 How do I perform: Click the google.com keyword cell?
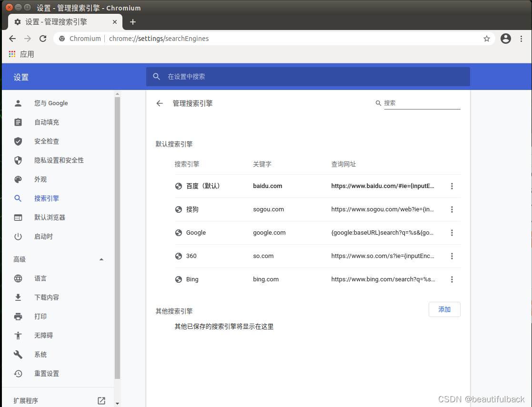pyautogui.click(x=270, y=233)
